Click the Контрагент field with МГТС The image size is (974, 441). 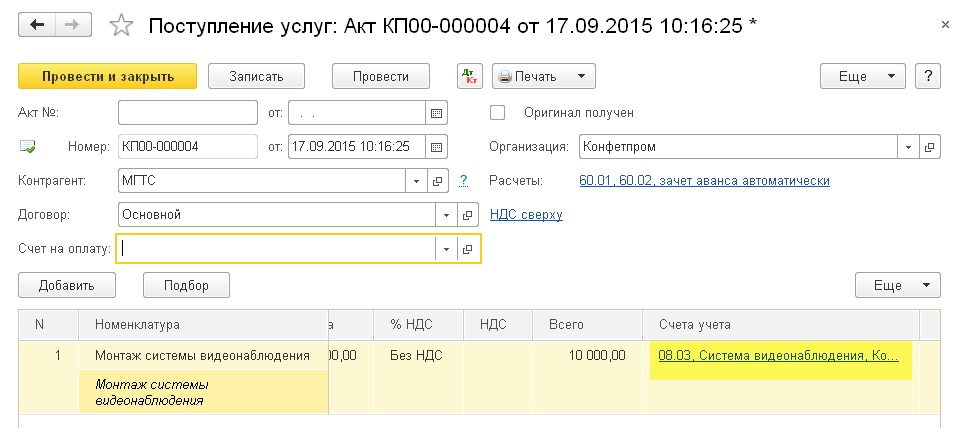262,181
